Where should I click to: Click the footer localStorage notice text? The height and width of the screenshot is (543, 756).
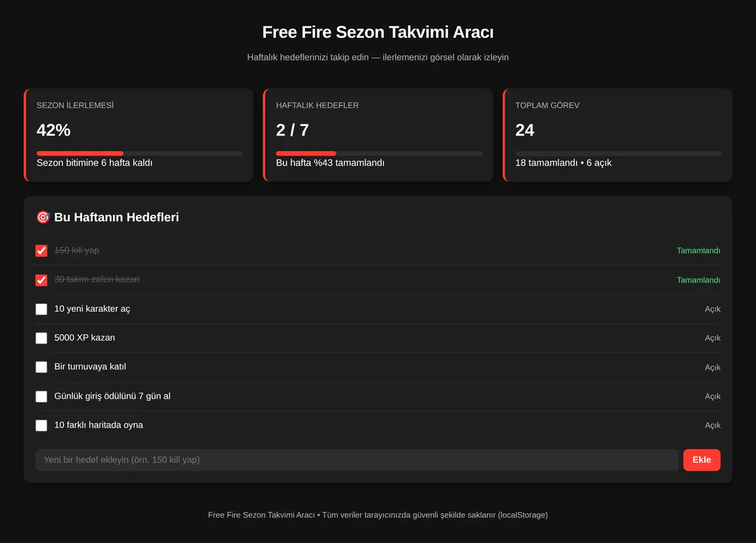point(378,515)
